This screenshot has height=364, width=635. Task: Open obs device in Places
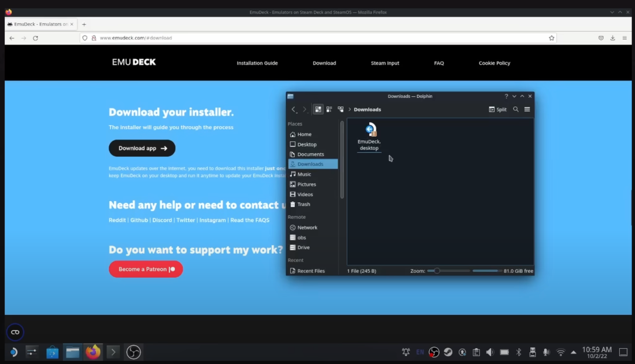[x=313, y=237]
